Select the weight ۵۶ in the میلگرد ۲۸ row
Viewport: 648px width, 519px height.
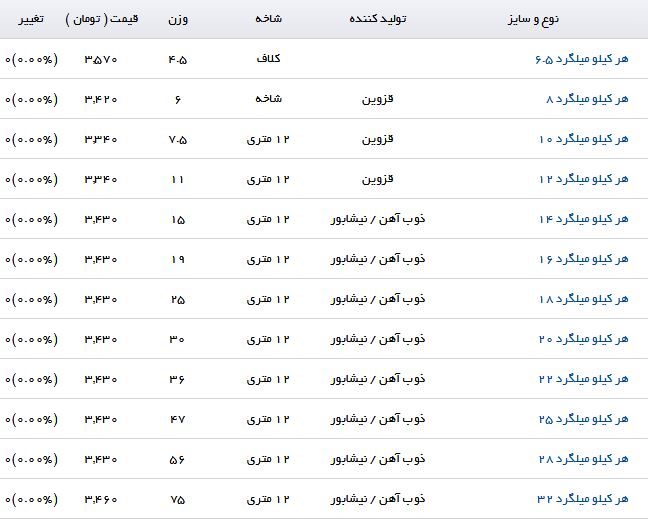[177, 460]
